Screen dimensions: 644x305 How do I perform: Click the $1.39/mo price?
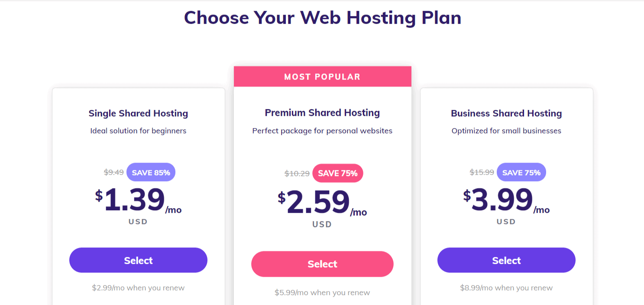(138, 200)
